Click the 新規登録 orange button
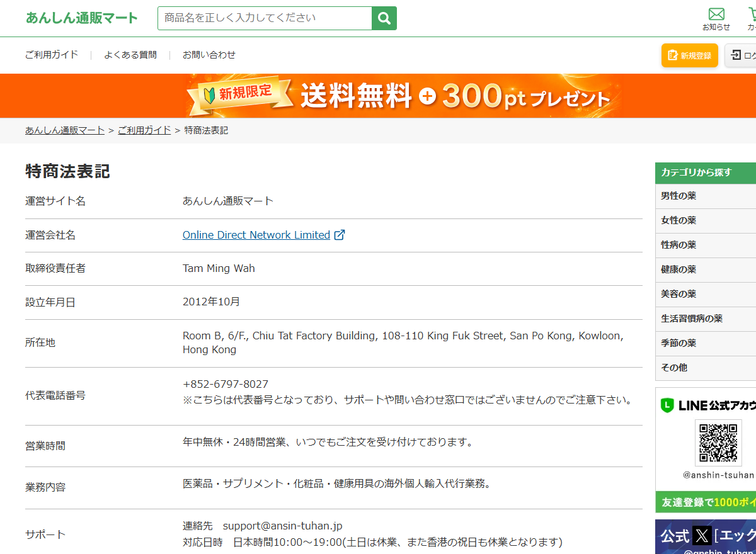The width and height of the screenshot is (756, 554). click(689, 55)
